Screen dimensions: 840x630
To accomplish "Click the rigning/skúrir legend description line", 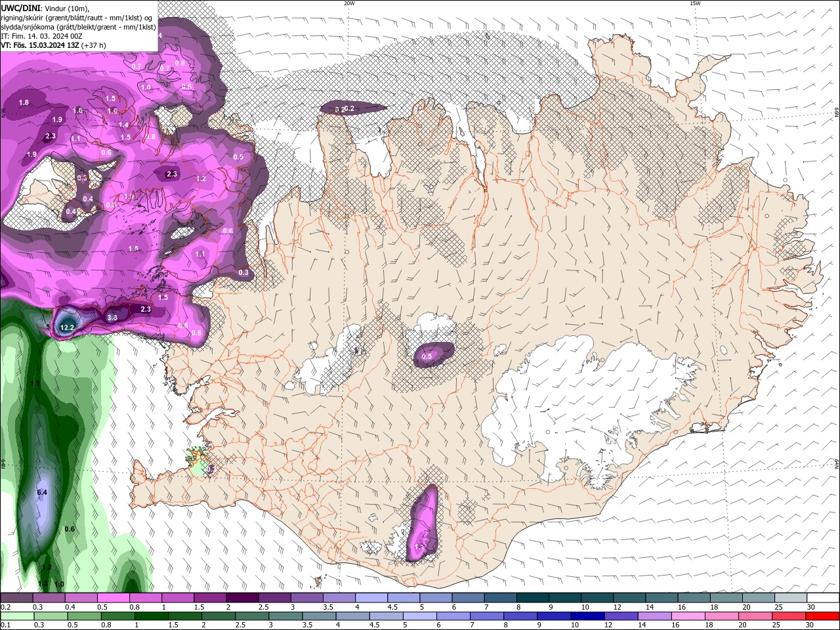I will (x=77, y=18).
